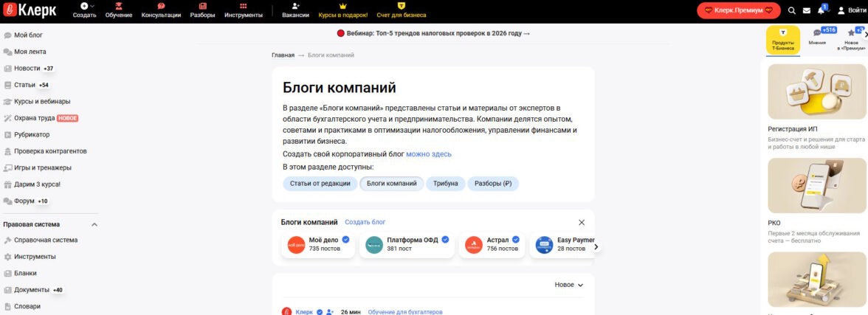Open Словари in sidebar
This screenshot has width=868, height=315.
pos(22,306)
